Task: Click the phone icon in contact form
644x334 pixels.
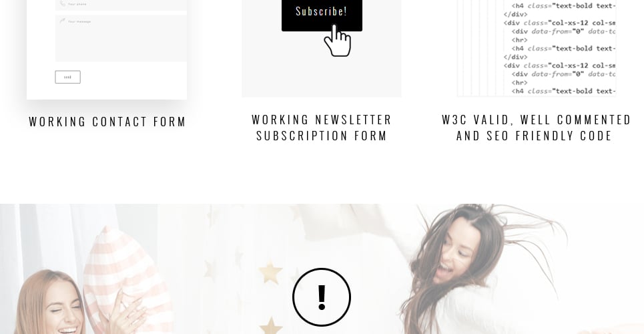Action: [63, 3]
